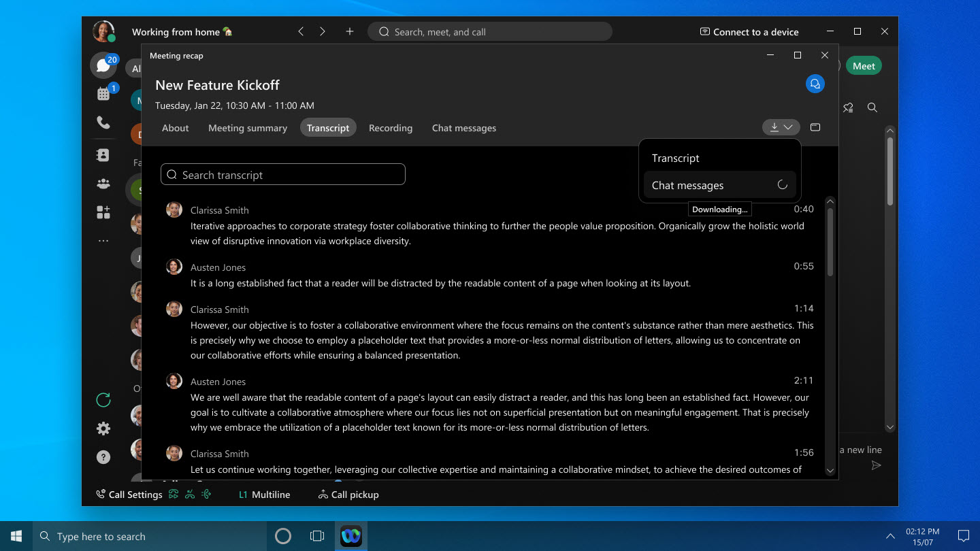Click the profile avatar at top left
The width and height of the screenshot is (980, 551).
coord(103,31)
